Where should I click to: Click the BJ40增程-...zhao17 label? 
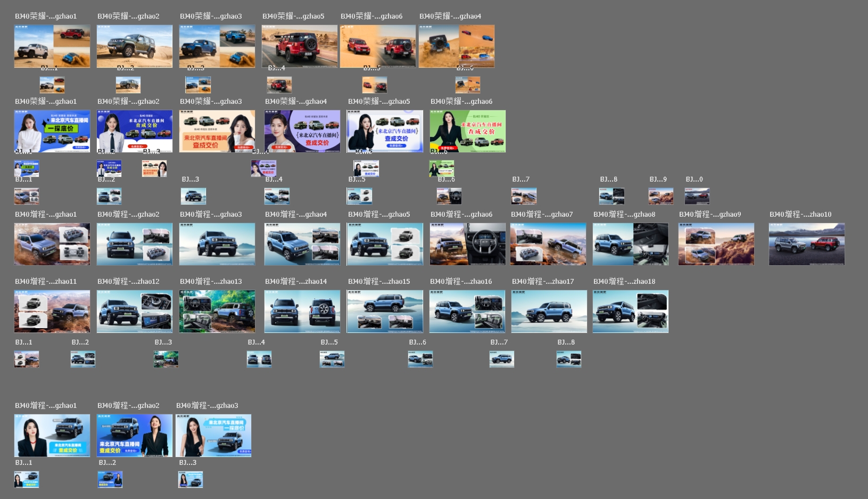543,282
